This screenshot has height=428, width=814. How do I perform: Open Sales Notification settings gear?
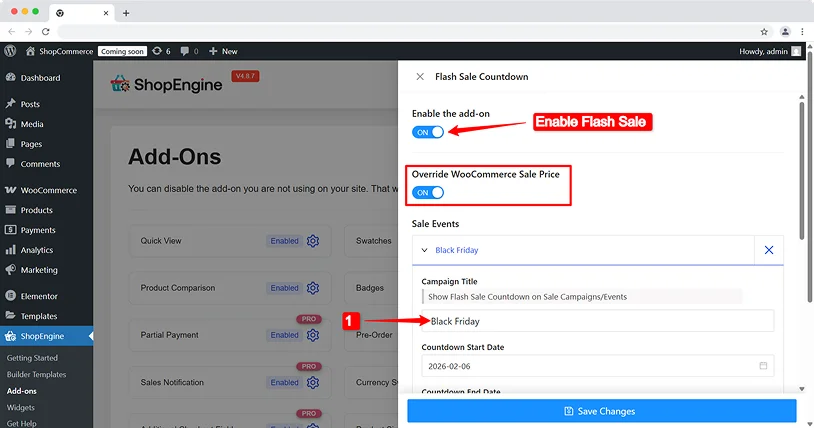tap(313, 382)
